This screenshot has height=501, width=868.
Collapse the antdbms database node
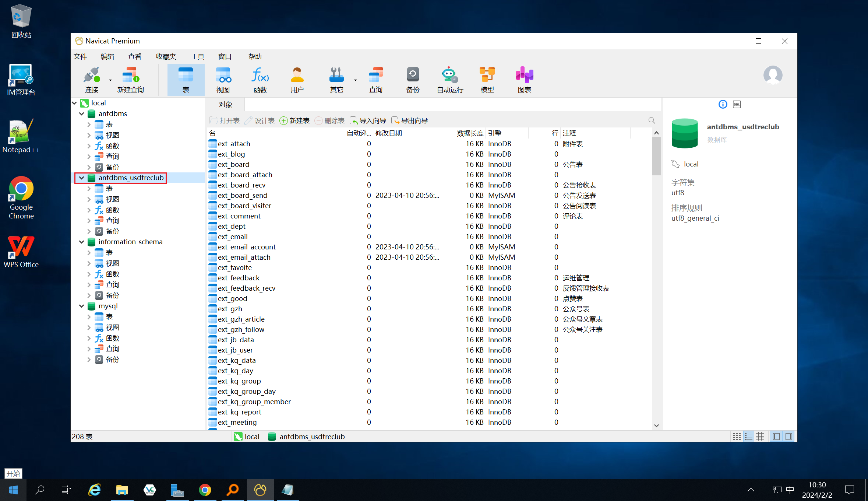82,114
